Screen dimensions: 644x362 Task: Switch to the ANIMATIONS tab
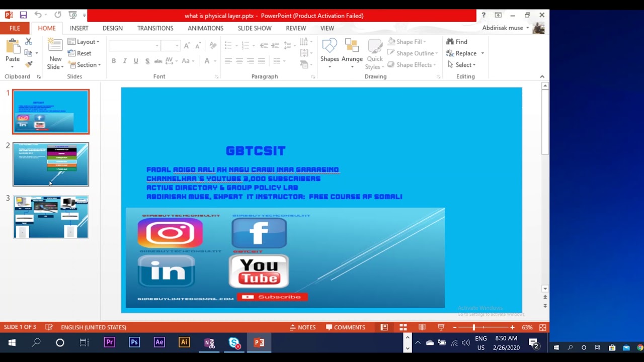[205, 28]
